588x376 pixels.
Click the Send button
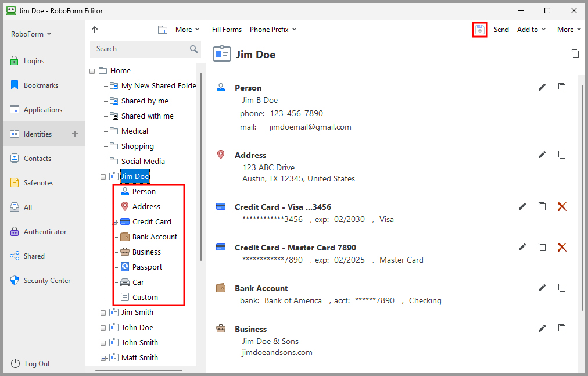coord(501,30)
